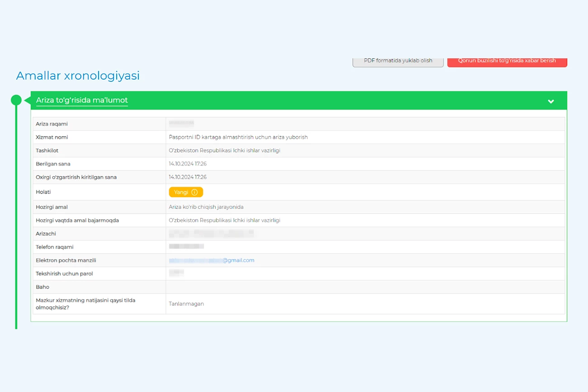Select Tekshirish uchun parol label
Image resolution: width=588 pixels, height=392 pixels.
pos(64,274)
